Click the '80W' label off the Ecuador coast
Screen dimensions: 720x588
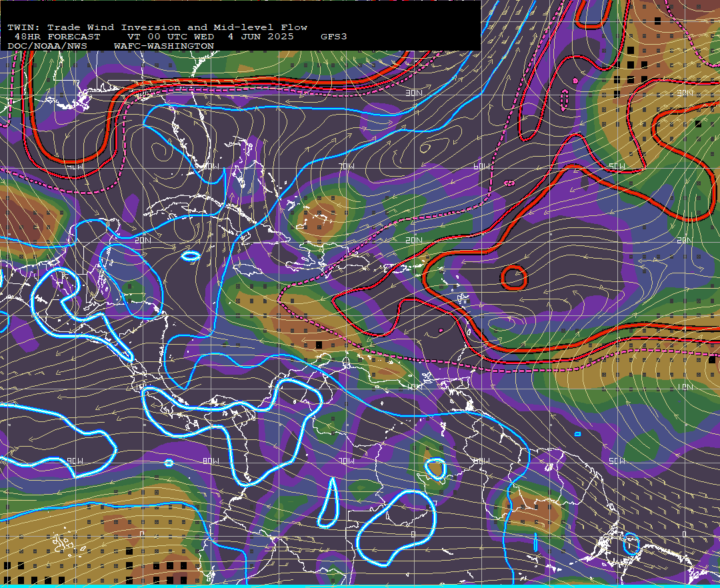pos(211,461)
